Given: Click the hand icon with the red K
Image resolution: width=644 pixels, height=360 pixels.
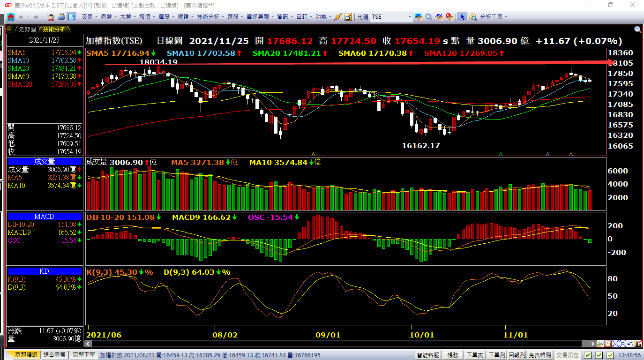Looking at the screenshot, I should 449,17.
